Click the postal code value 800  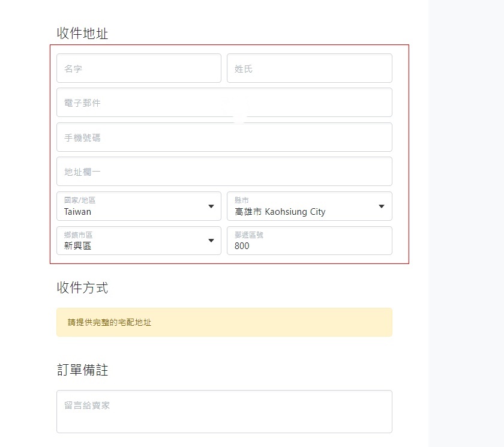(x=242, y=246)
